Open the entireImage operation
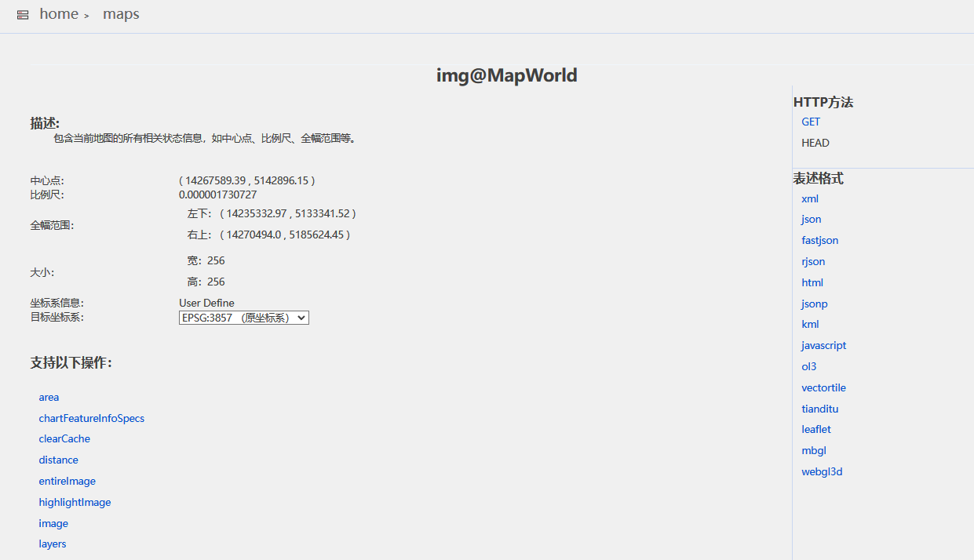This screenshot has height=560, width=974. [67, 481]
